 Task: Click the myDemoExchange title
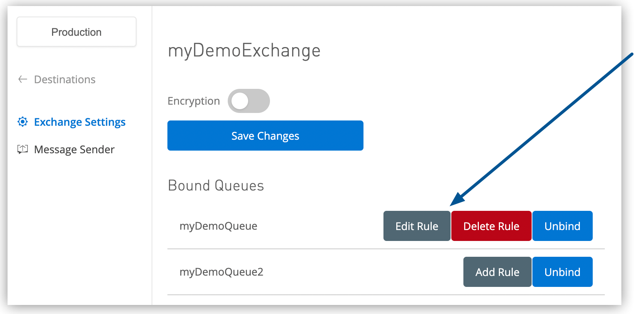point(244,50)
